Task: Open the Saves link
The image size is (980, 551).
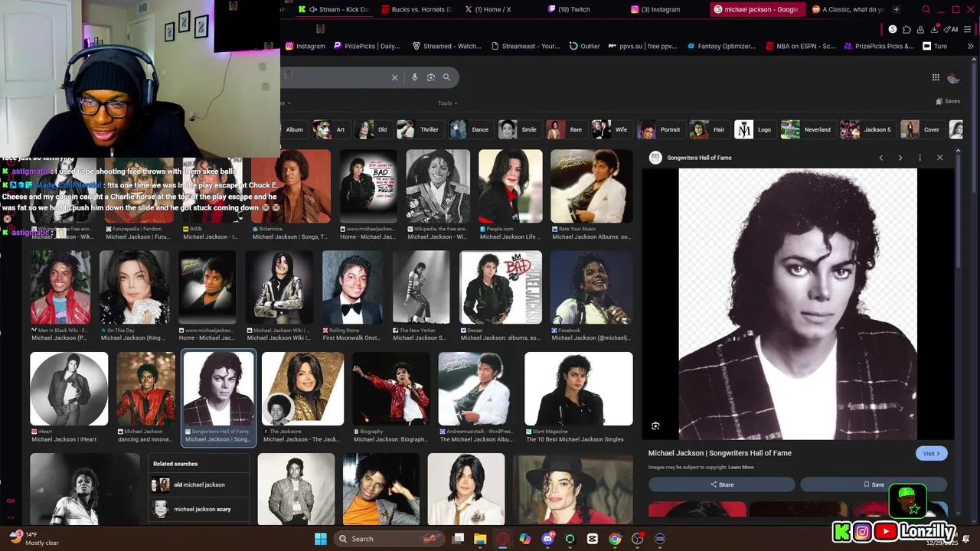Action: (x=948, y=101)
